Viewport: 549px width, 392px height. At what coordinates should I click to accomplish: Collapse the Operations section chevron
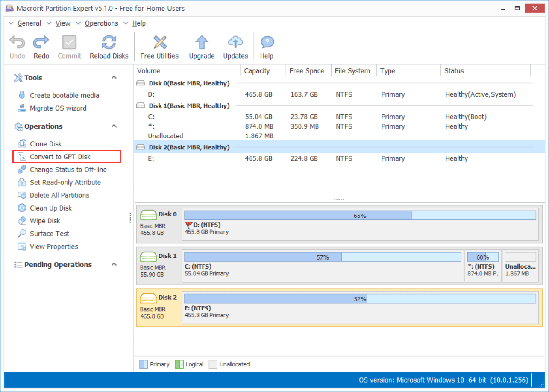coord(114,126)
